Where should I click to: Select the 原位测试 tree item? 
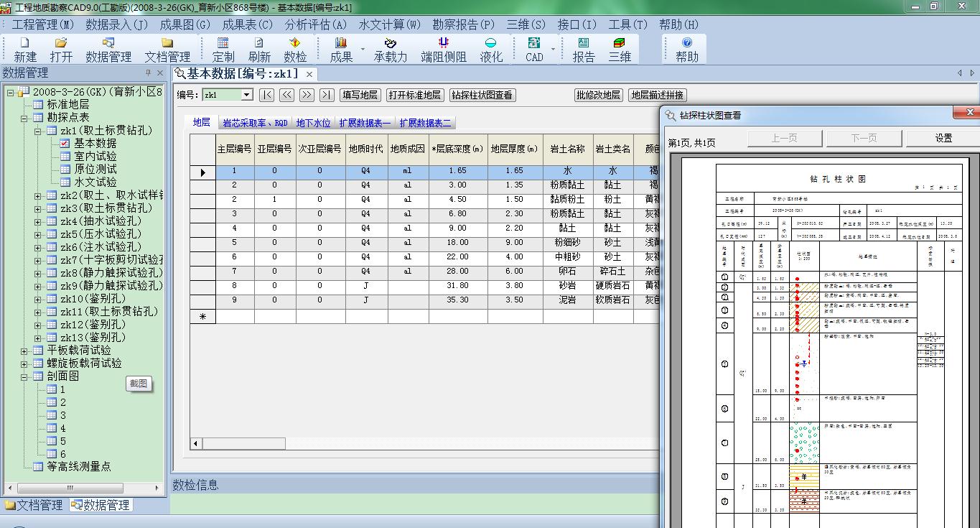click(x=95, y=169)
